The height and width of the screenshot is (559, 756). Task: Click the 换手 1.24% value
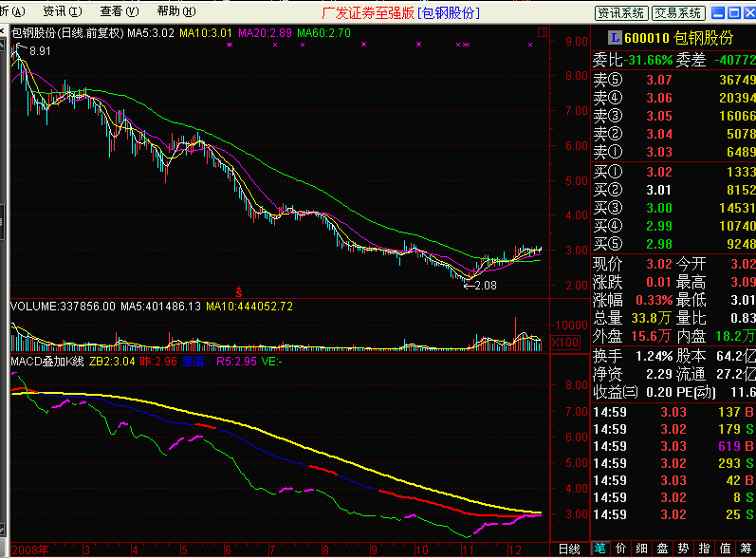click(x=655, y=357)
